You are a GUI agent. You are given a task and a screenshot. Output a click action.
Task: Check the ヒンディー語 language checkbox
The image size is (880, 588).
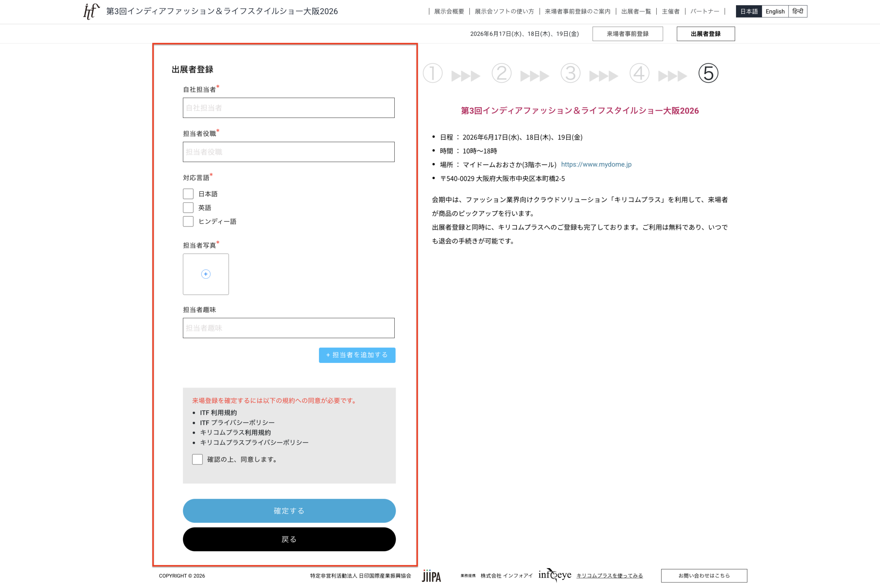coord(188,221)
